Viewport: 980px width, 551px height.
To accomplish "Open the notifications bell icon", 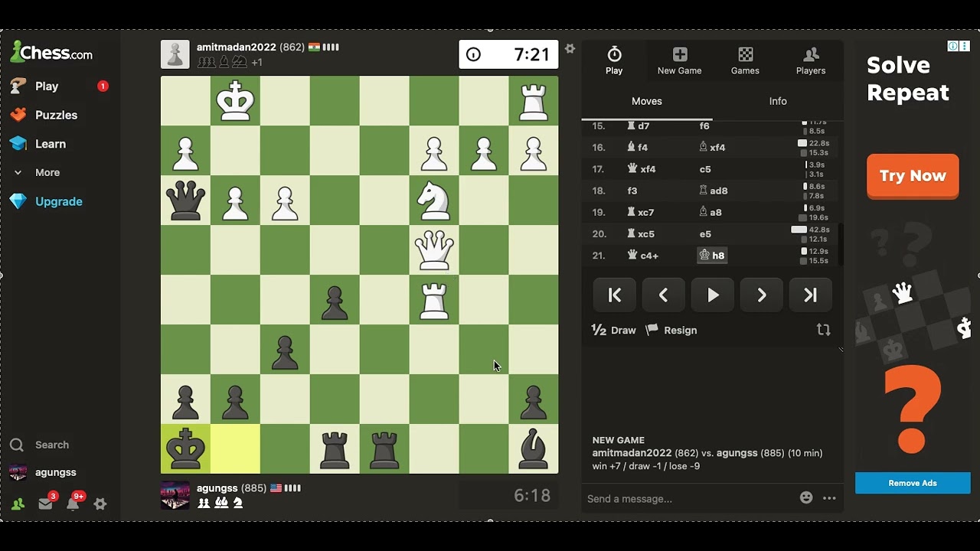I will 73,503.
